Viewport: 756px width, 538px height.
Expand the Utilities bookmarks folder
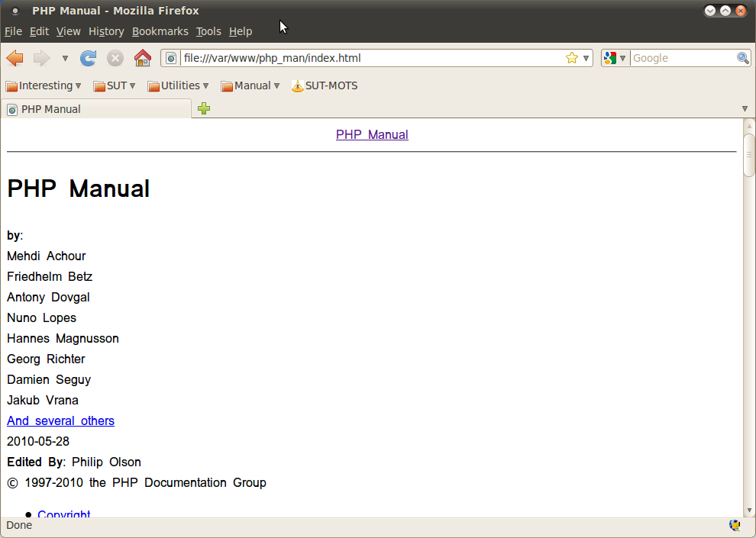pos(178,85)
